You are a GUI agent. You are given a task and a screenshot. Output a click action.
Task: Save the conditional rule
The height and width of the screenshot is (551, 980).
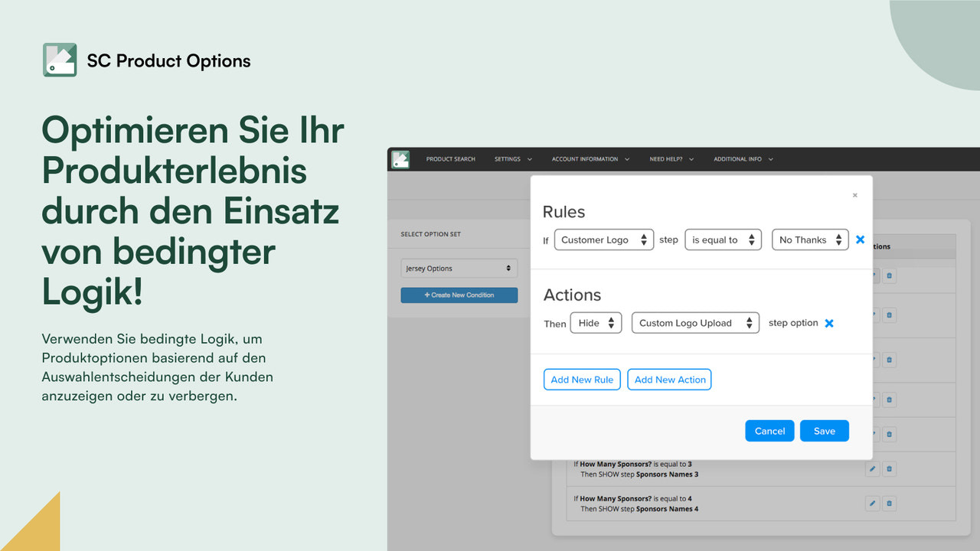pos(825,431)
